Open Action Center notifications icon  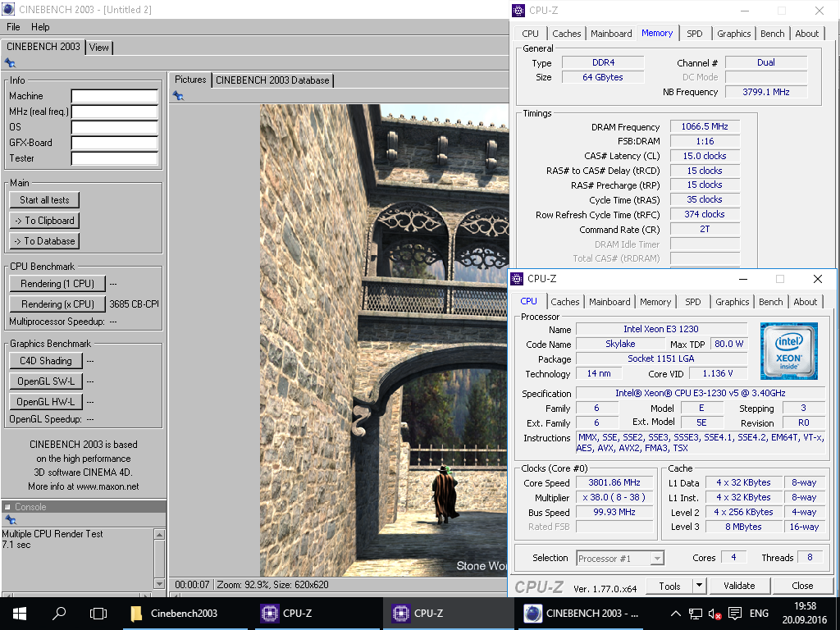735,614
